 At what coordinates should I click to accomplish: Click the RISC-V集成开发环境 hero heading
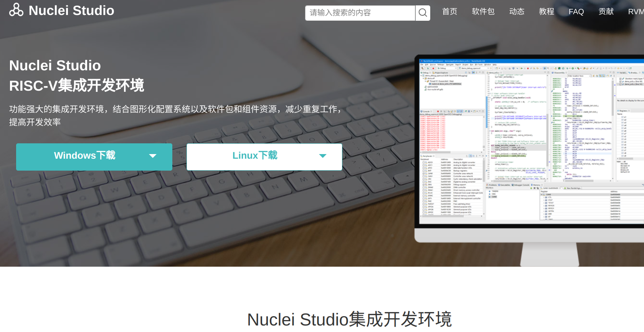[77, 86]
